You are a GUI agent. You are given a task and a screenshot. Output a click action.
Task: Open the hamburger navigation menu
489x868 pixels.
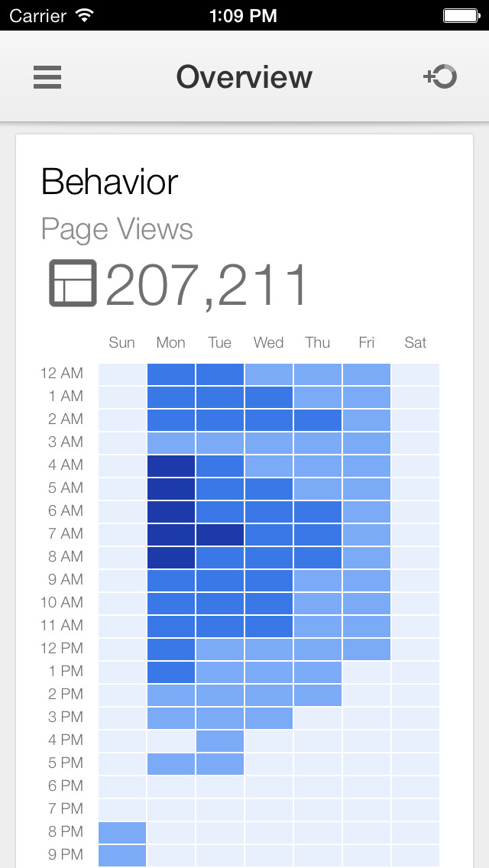(x=47, y=77)
